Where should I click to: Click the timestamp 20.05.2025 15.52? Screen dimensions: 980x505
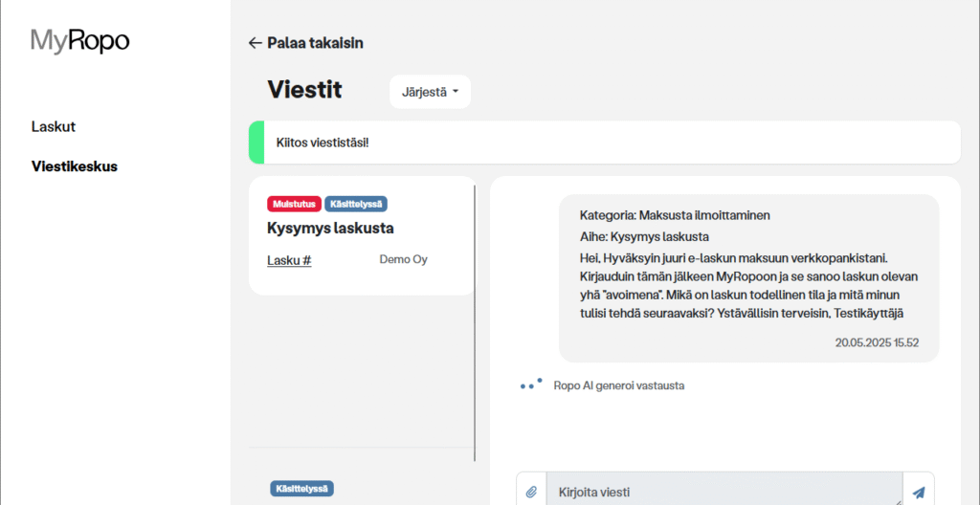(877, 342)
